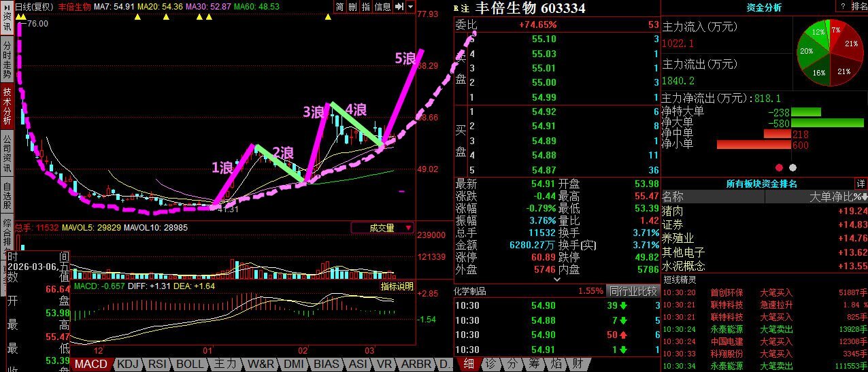Viewport: 868px width, 372px height.
Task: Click the 净特大单 green bar
Action: tap(806, 112)
